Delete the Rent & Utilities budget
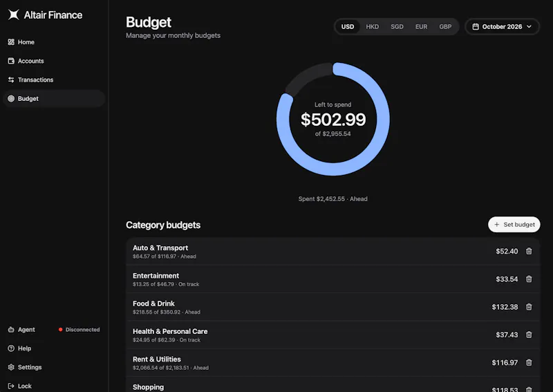Viewport: 553px width, 392px height. coord(529,363)
